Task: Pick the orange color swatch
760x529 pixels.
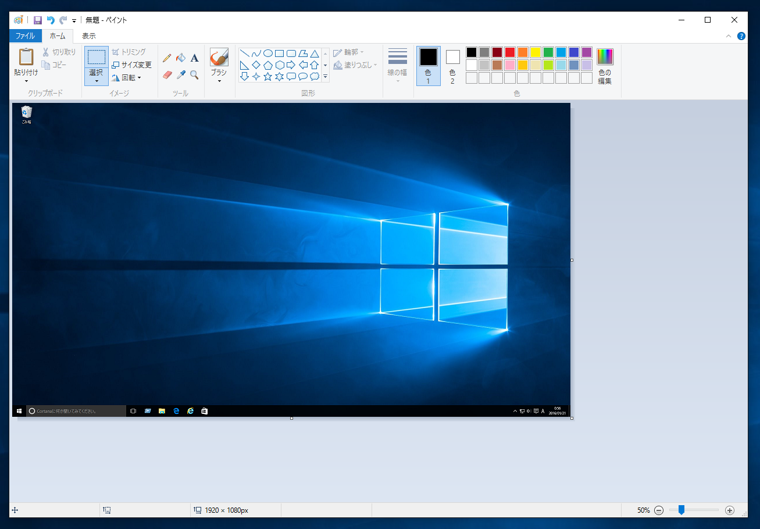Action: pos(522,52)
